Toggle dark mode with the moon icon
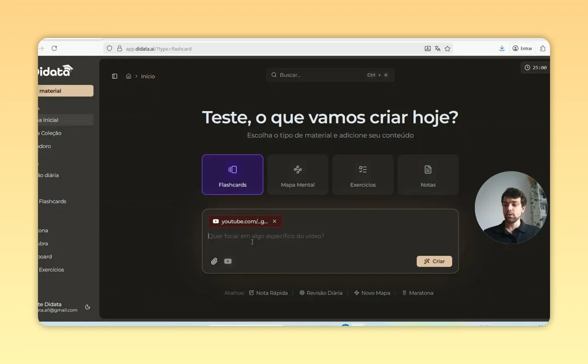Screen dimensions: 588x364 tap(88, 307)
